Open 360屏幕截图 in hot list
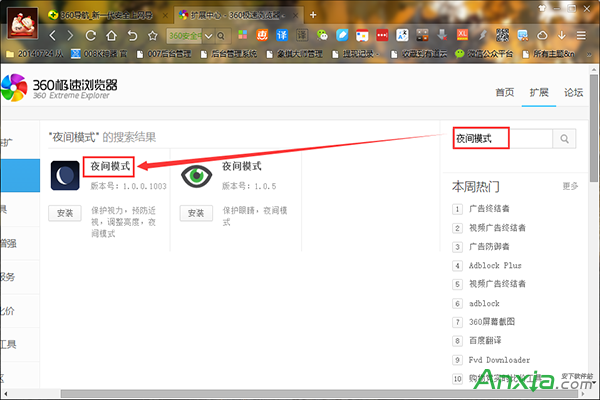This screenshot has height=400, width=600. tap(492, 322)
